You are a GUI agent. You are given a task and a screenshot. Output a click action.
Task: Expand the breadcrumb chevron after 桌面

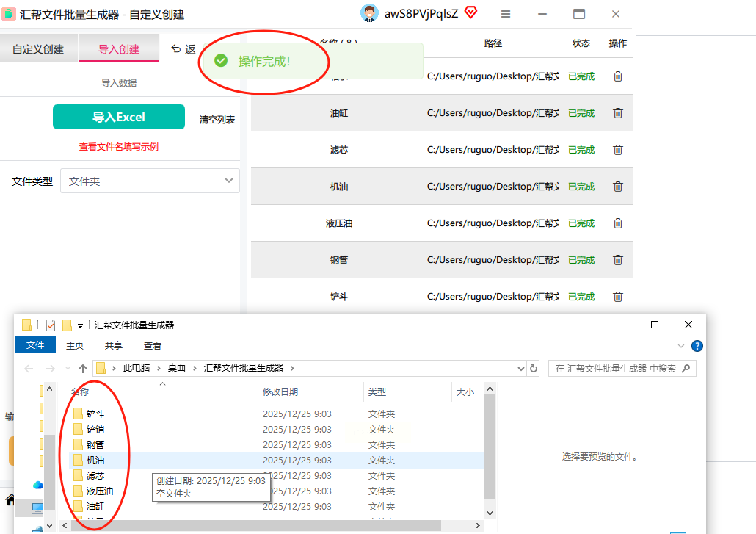pos(195,368)
